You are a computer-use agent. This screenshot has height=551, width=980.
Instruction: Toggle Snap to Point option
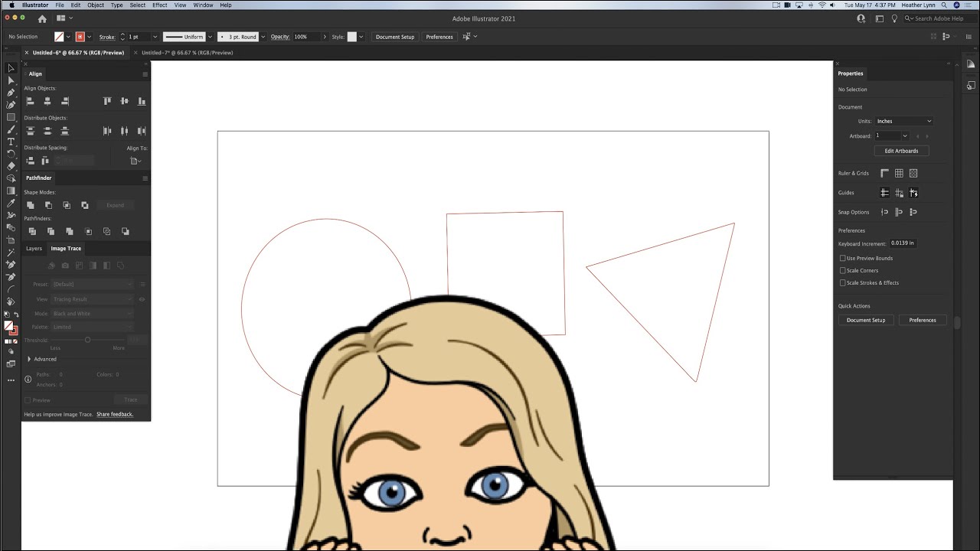tap(884, 212)
